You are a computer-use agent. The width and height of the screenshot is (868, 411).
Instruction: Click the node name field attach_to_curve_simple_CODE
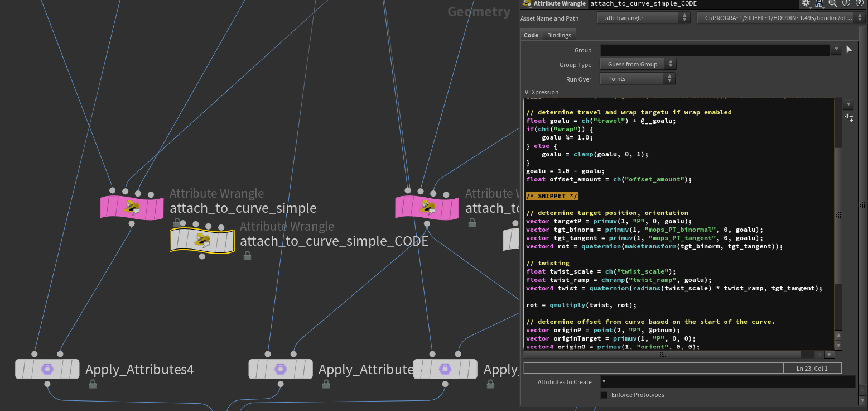(693, 3)
